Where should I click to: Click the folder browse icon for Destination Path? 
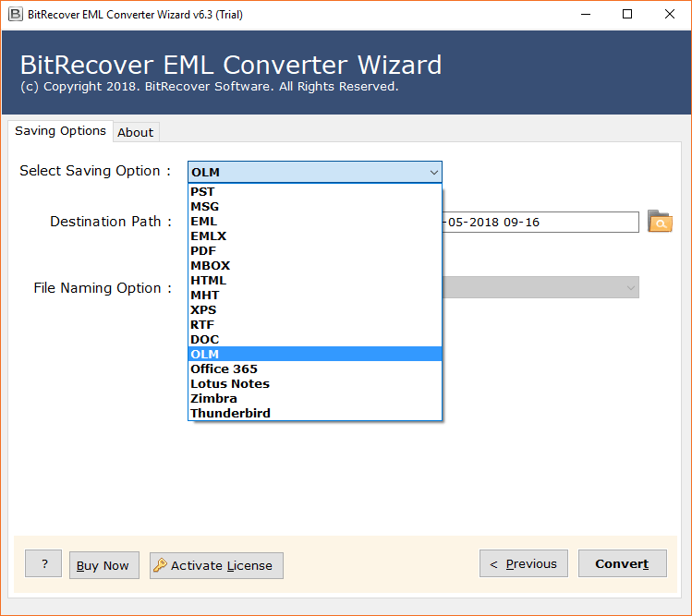tap(660, 222)
